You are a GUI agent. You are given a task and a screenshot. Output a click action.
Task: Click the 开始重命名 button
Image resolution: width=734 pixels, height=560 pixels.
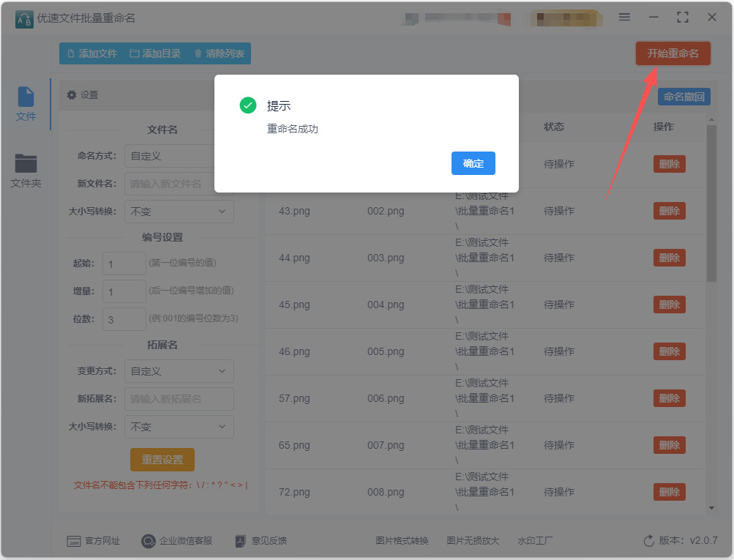coord(673,53)
